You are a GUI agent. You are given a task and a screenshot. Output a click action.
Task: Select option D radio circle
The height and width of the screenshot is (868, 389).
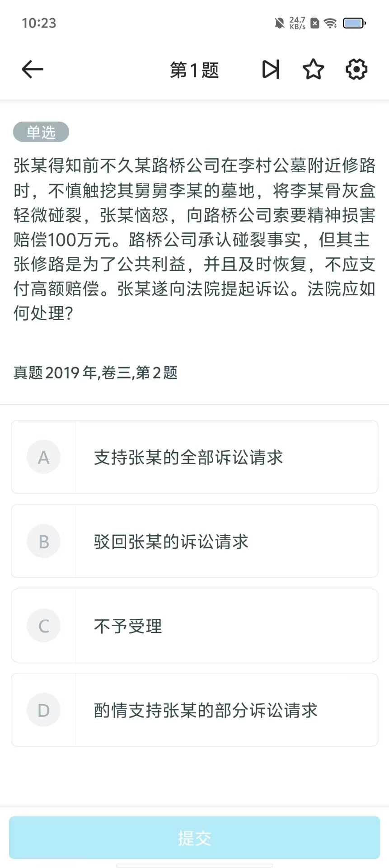tap(44, 710)
